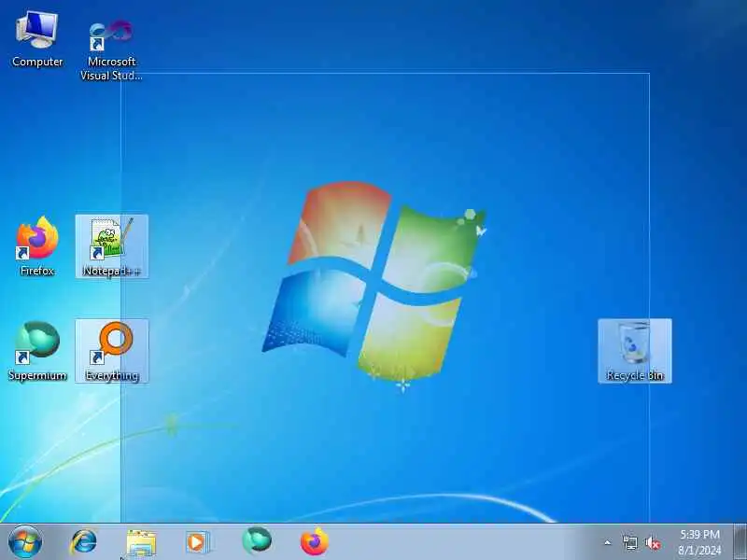This screenshot has height=560, width=747.
Task: Show hidden tray icons arrow
Action: (x=608, y=542)
